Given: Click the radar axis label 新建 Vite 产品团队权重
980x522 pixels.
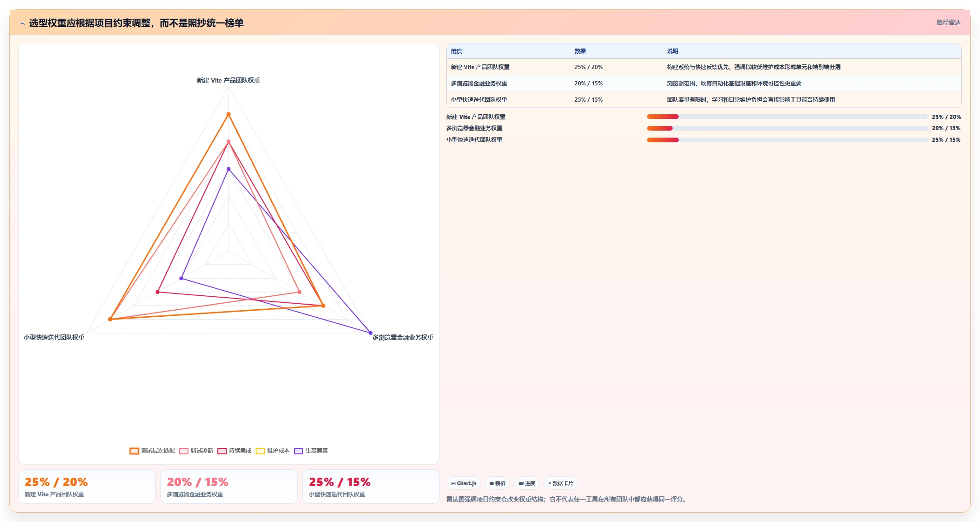Looking at the screenshot, I should (x=229, y=81).
